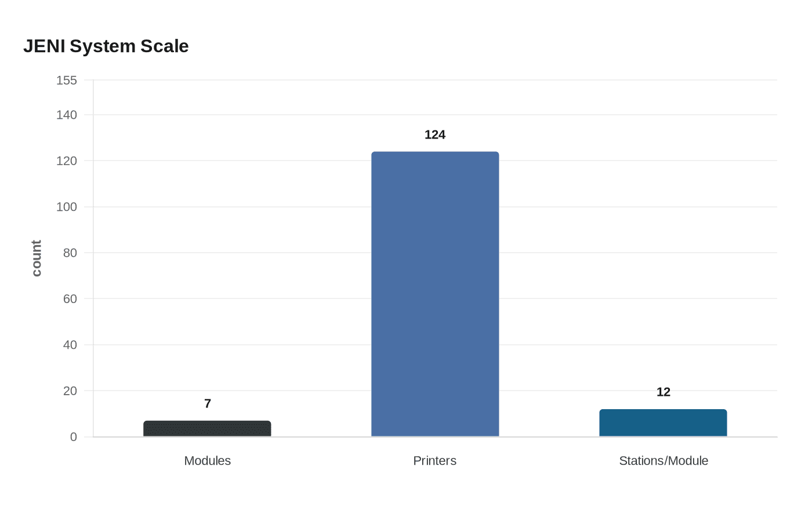Click the Modules bar
The image size is (812, 510).
pos(207,429)
